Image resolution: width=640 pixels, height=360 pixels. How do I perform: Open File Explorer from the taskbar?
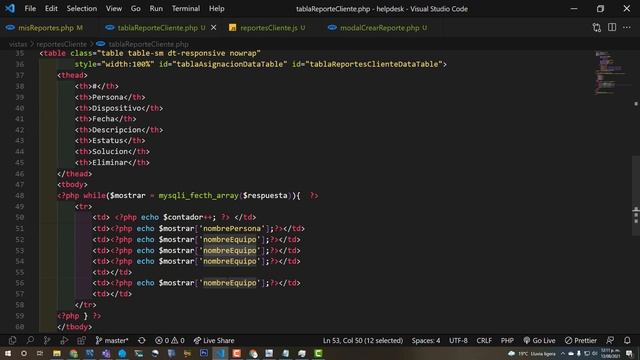57,353
